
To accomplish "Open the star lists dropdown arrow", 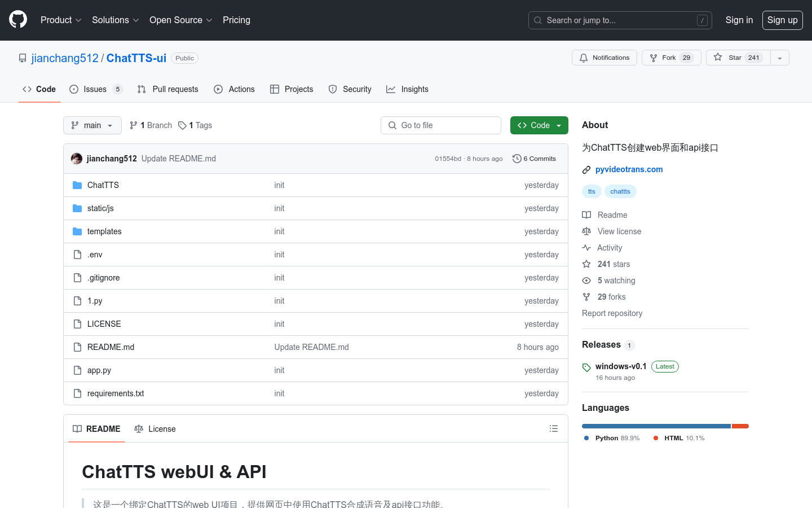I will 780,58.
